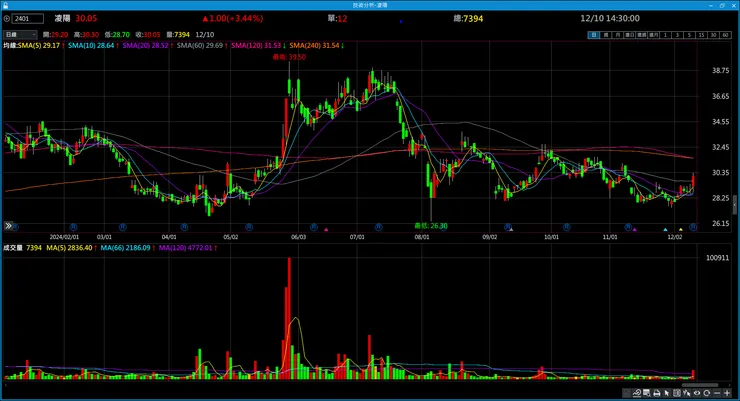
Task: Click the lock icon in title bar
Action: [5, 5]
